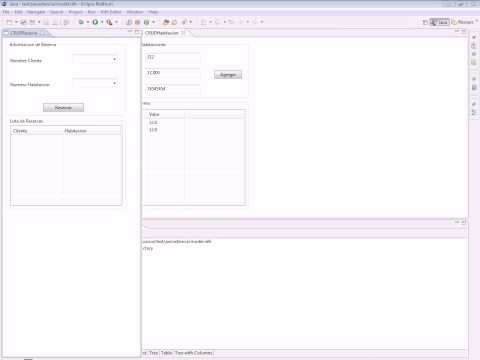
Task: Open the Nombre Cliente combo box
Action: tap(95, 60)
